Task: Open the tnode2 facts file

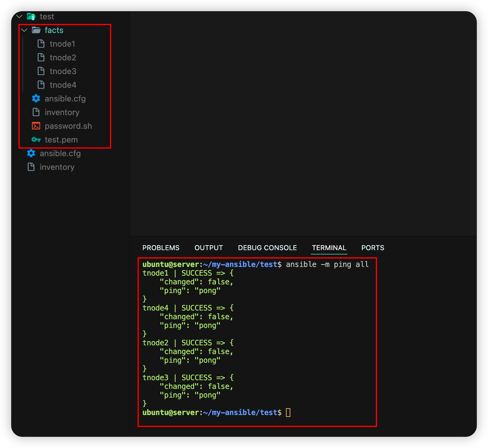Action: [x=63, y=58]
